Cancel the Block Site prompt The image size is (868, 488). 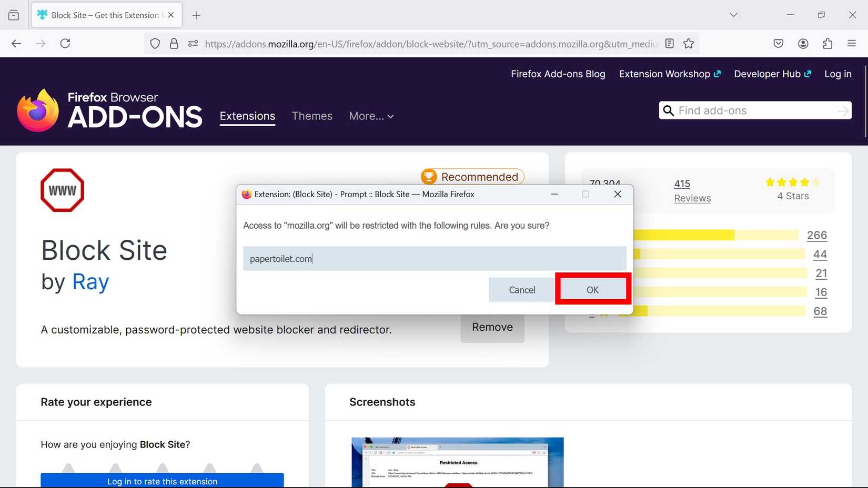pos(521,290)
